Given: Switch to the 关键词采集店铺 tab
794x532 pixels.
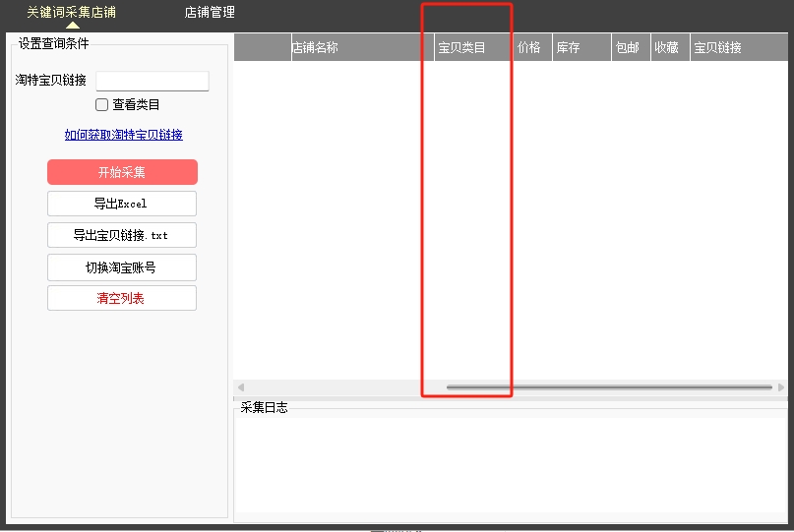Looking at the screenshot, I should [72, 12].
